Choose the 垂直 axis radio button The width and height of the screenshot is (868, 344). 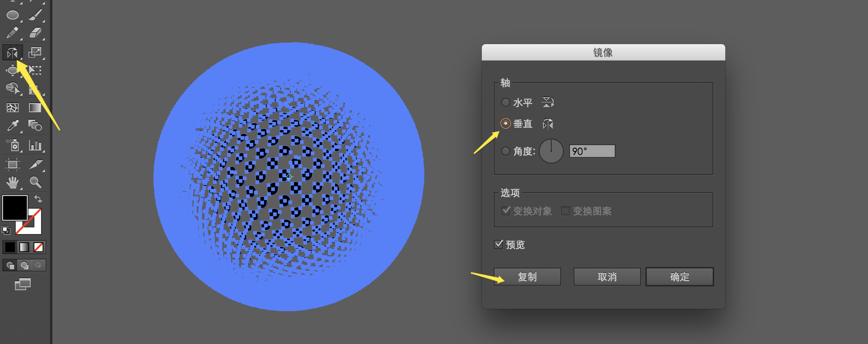tap(506, 124)
